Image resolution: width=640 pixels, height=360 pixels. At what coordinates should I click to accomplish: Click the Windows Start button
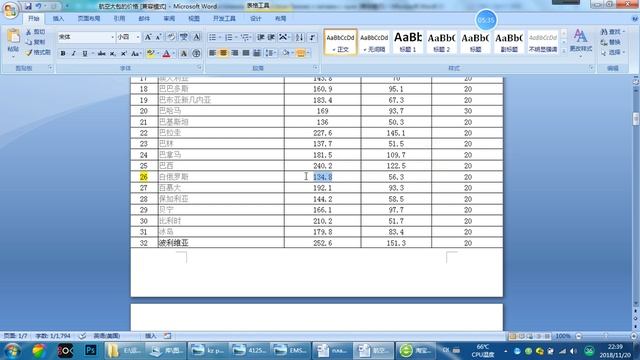[x=12, y=351]
